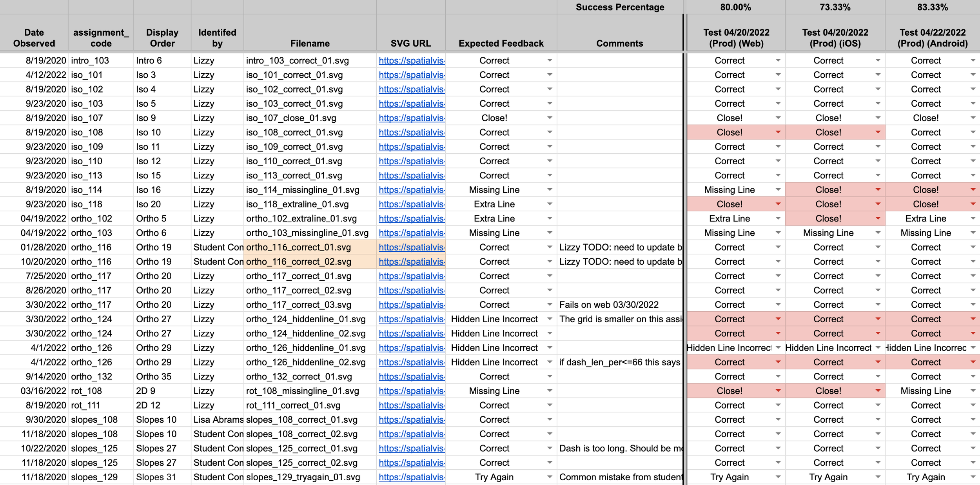Open Android test dropdown in iso_118_extraline_01.svg row
Viewport: 980px width, 485px height.
pyautogui.click(x=973, y=204)
